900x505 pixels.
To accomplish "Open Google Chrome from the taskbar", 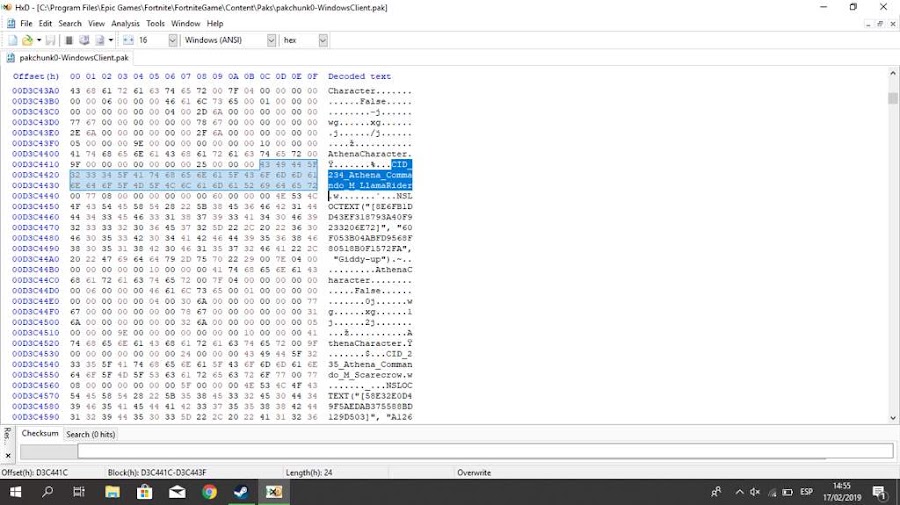I will [210, 492].
